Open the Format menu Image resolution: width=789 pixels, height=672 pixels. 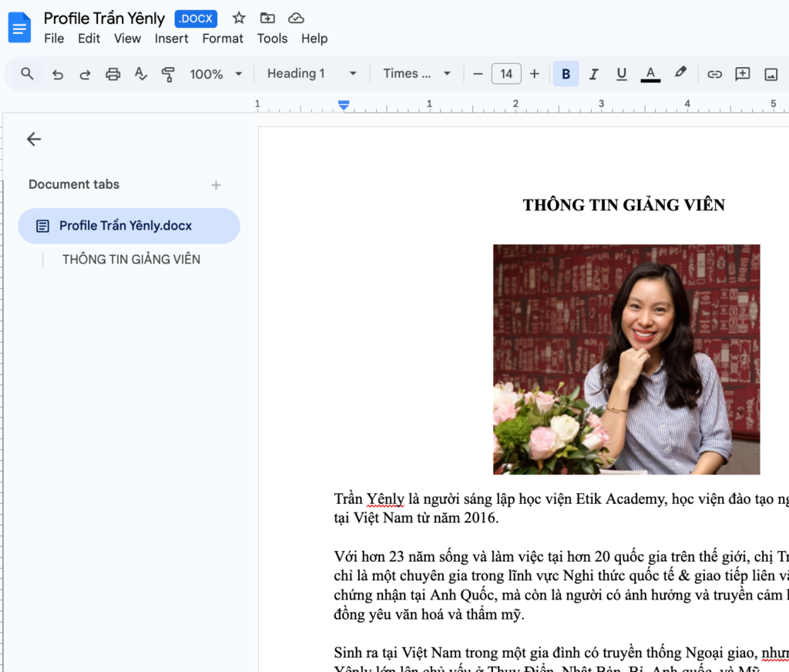pyautogui.click(x=223, y=39)
